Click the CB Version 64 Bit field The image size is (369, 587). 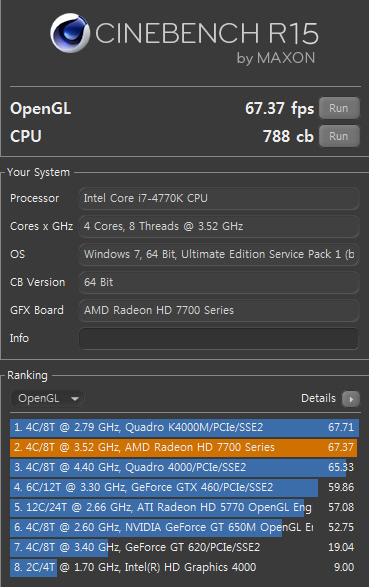[219, 283]
